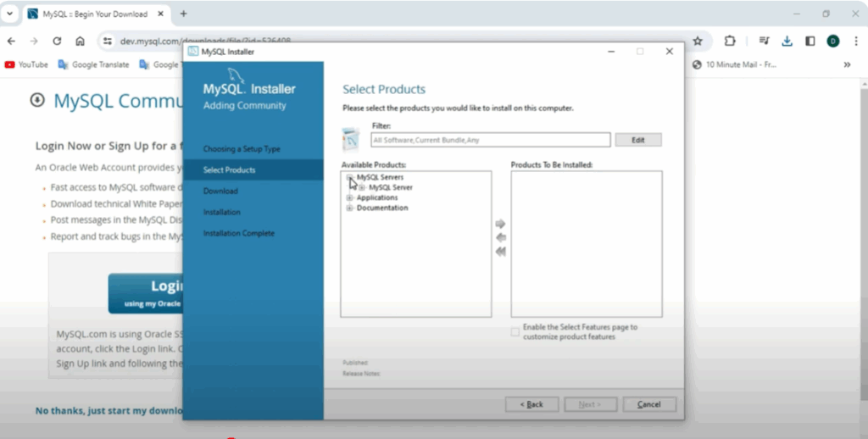Screen dimensions: 868x439
Task: Click the MySQL Installer title bar icon
Action: pyautogui.click(x=192, y=52)
